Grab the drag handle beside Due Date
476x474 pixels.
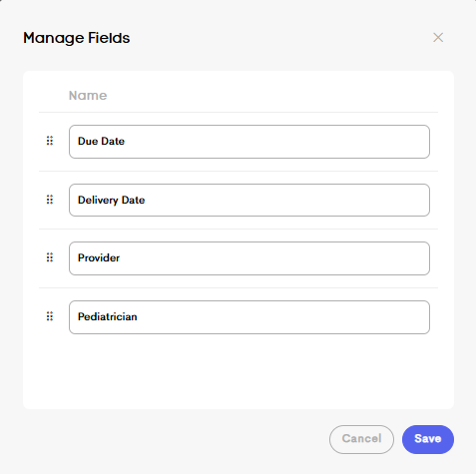(50, 141)
